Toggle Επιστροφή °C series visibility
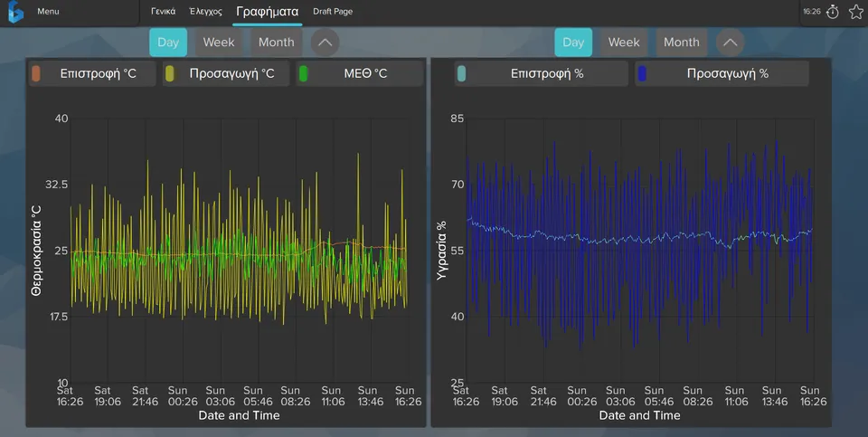Screen dimensions: 868x437 coord(92,73)
